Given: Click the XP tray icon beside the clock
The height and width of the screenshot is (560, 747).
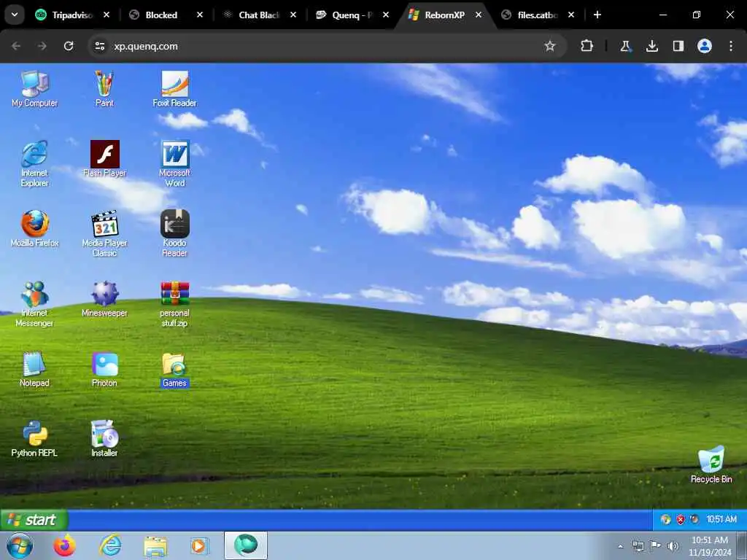Looking at the screenshot, I should (694, 519).
